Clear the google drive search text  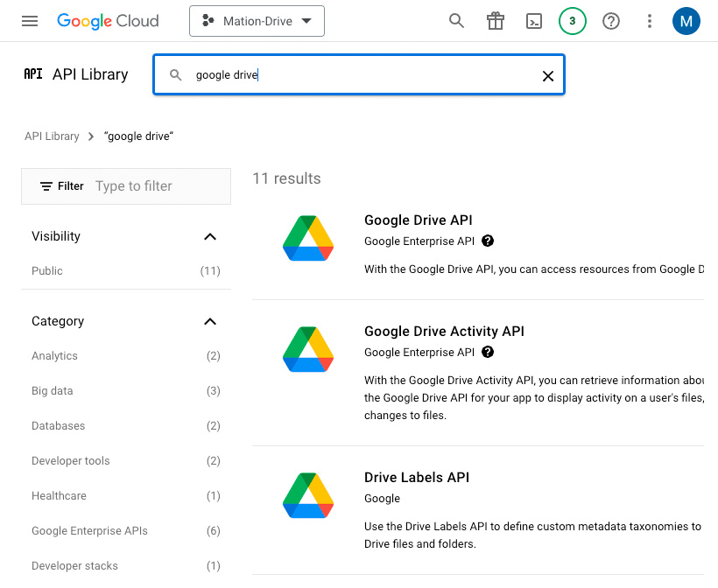click(x=548, y=76)
